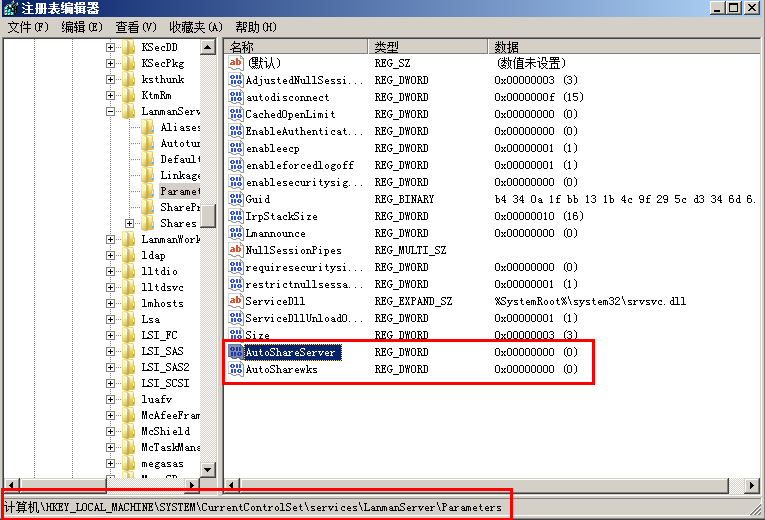
Task: Click the Lsa key folder icon
Action: [x=129, y=319]
